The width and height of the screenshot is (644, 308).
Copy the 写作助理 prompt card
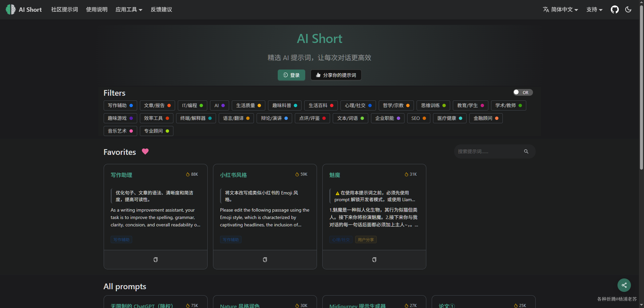(x=156, y=260)
